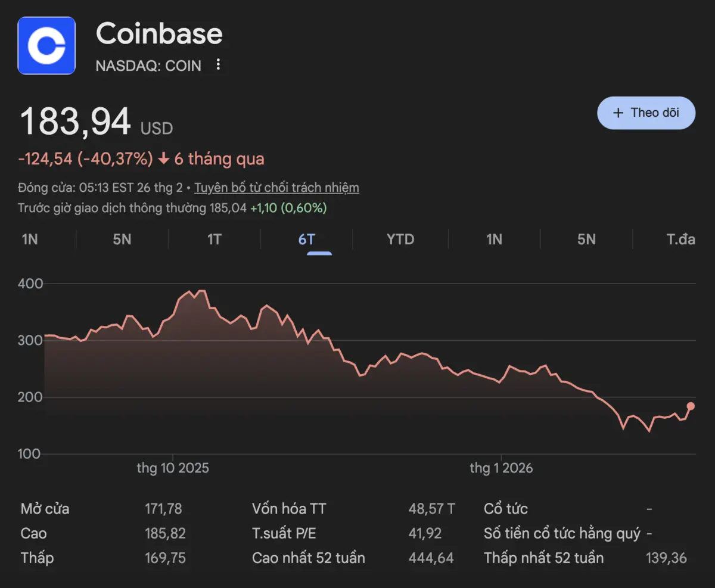Viewport: 715px width, 588px height.
Task: Choose the 1N tab right of YTD
Action: (494, 239)
